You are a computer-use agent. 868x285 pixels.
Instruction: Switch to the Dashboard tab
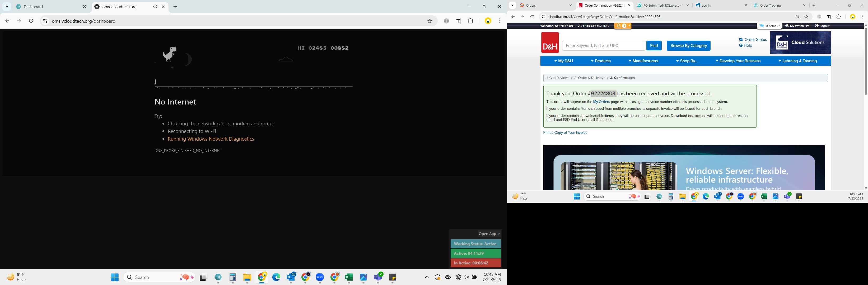pyautogui.click(x=50, y=7)
